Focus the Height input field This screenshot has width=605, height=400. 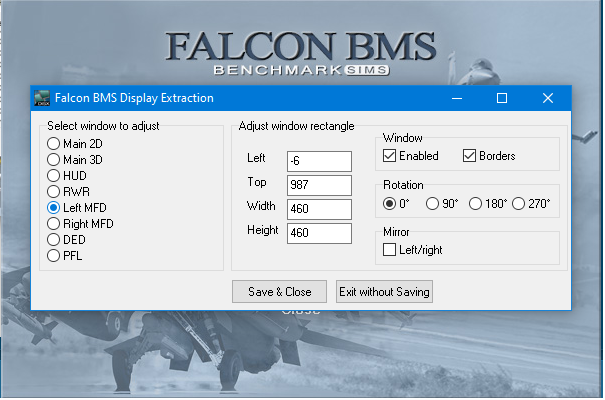319,233
